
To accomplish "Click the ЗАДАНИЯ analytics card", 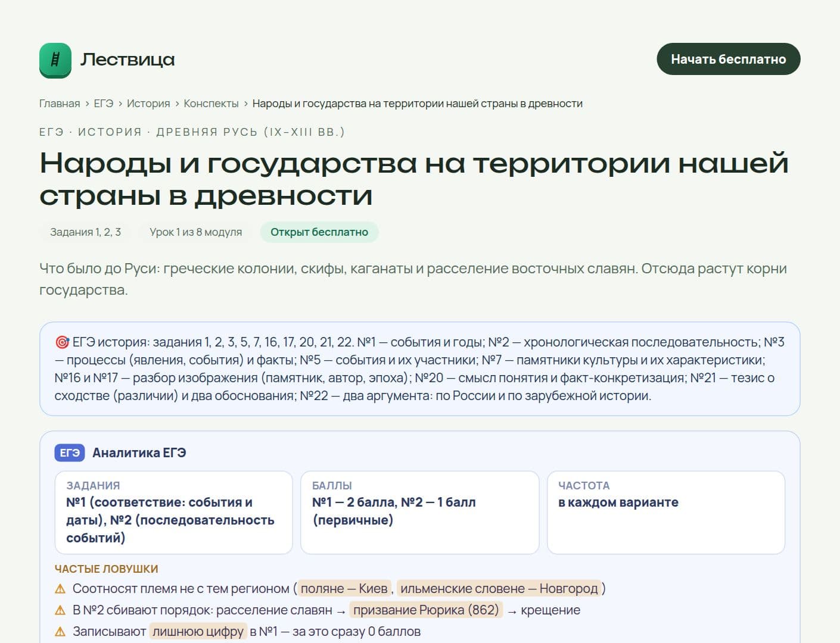I will (x=174, y=513).
